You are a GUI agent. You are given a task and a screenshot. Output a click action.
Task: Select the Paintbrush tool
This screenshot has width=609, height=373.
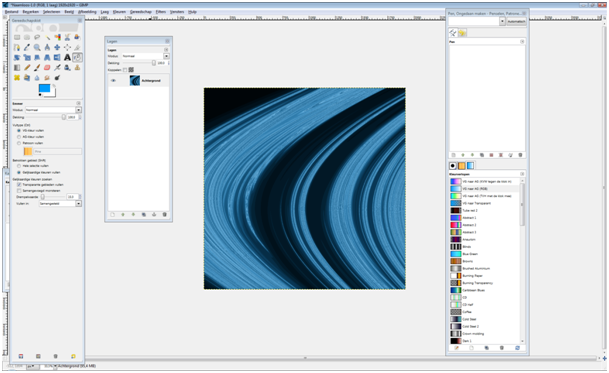[x=37, y=68]
